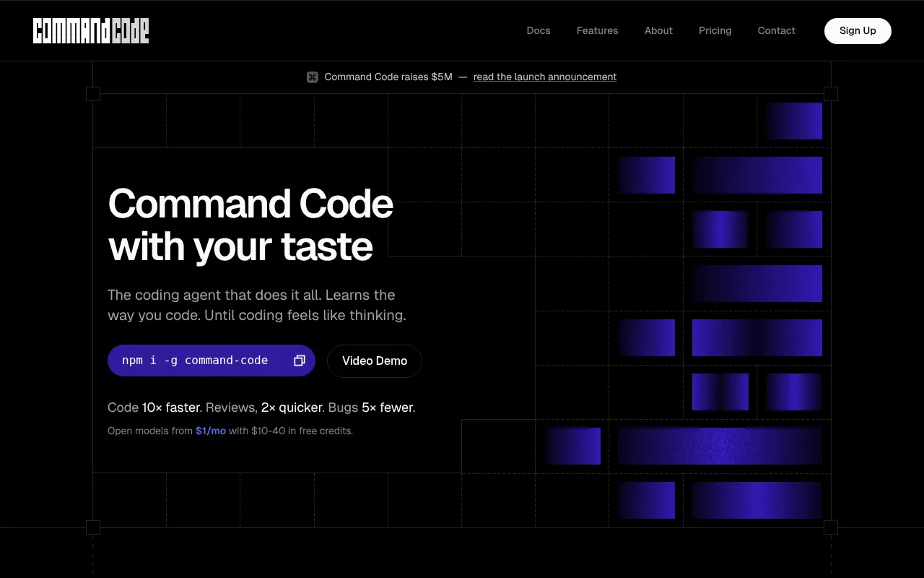The image size is (924, 578).
Task: Click the command key icon in announcement banner
Action: pos(313,77)
